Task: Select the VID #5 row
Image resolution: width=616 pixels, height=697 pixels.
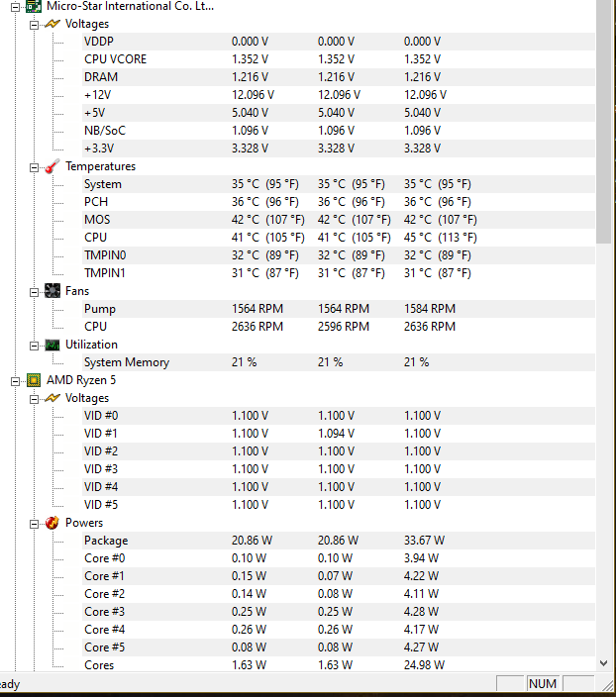Action: (x=339, y=505)
